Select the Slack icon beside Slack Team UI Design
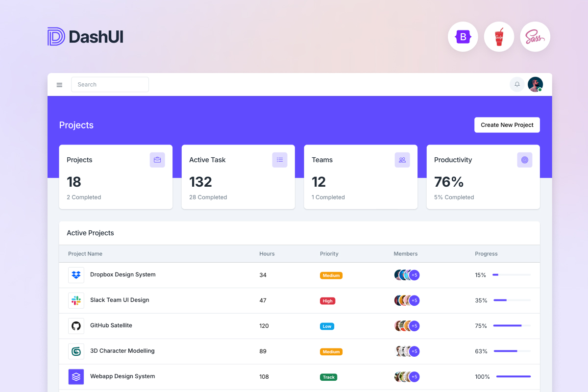The height and width of the screenshot is (392, 588). [76, 300]
